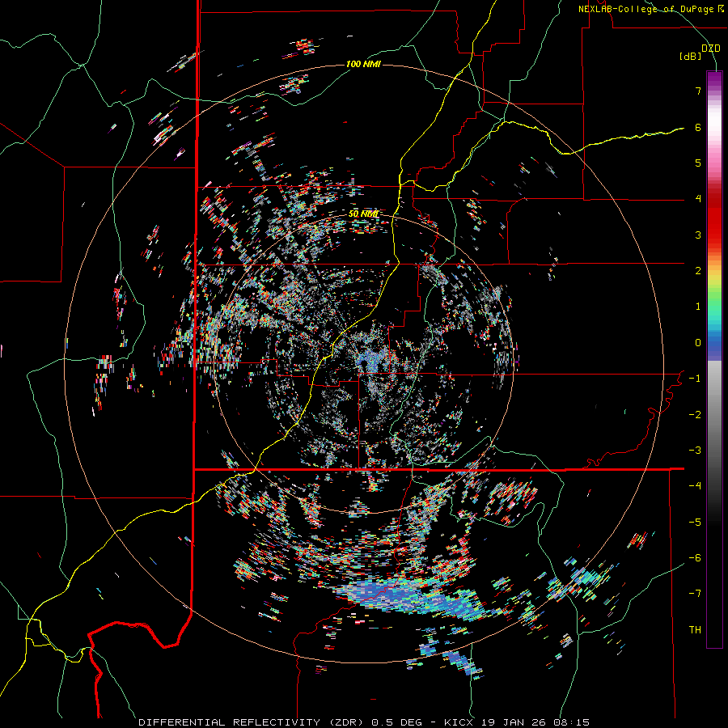Click the -1 value on the scale

point(695,379)
